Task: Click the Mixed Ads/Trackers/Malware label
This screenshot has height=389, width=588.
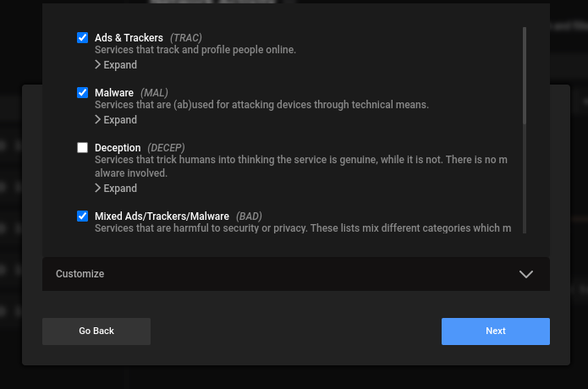Action: point(162,216)
